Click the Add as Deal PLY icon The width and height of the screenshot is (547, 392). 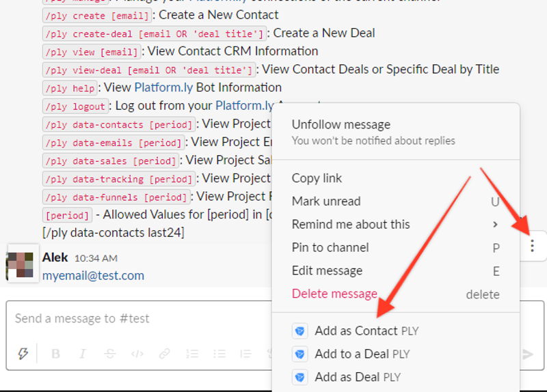[299, 377]
